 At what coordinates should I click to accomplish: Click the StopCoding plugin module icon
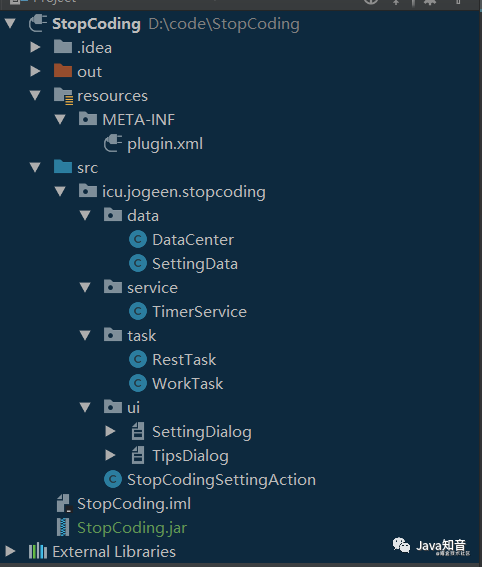coord(38,23)
